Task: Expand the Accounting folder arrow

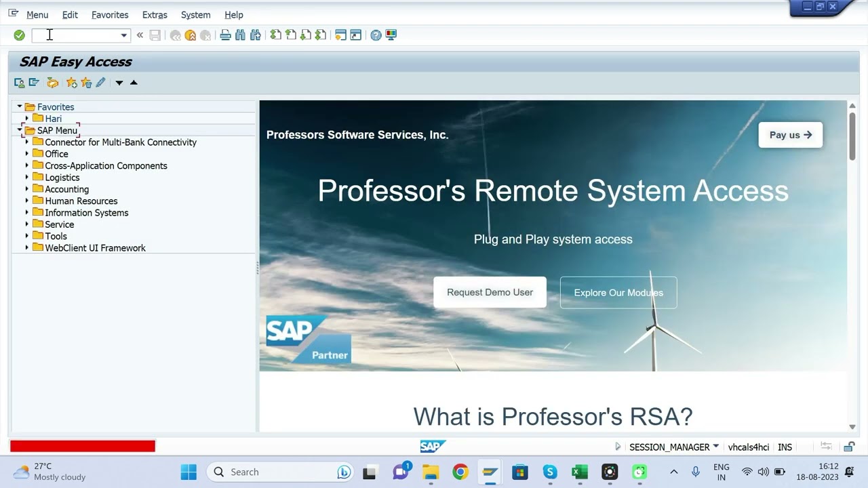Action: [x=27, y=189]
